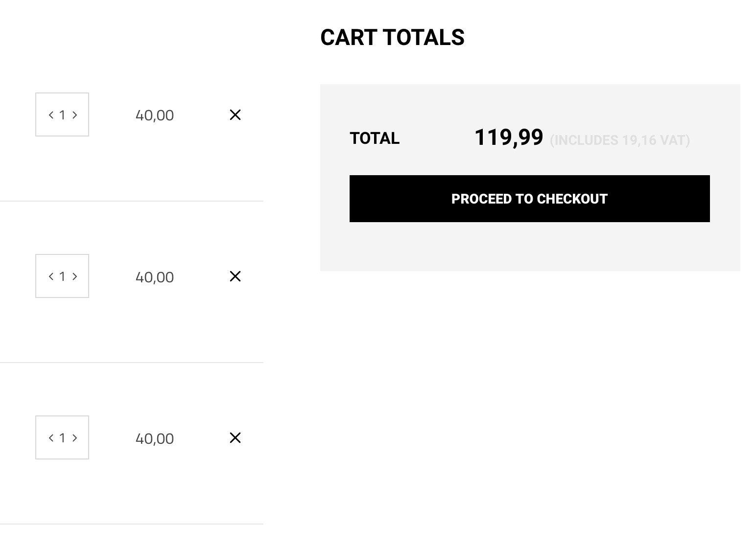The width and height of the screenshot is (756, 549).
Task: Click the first item's 40,00 price
Action: point(155,115)
